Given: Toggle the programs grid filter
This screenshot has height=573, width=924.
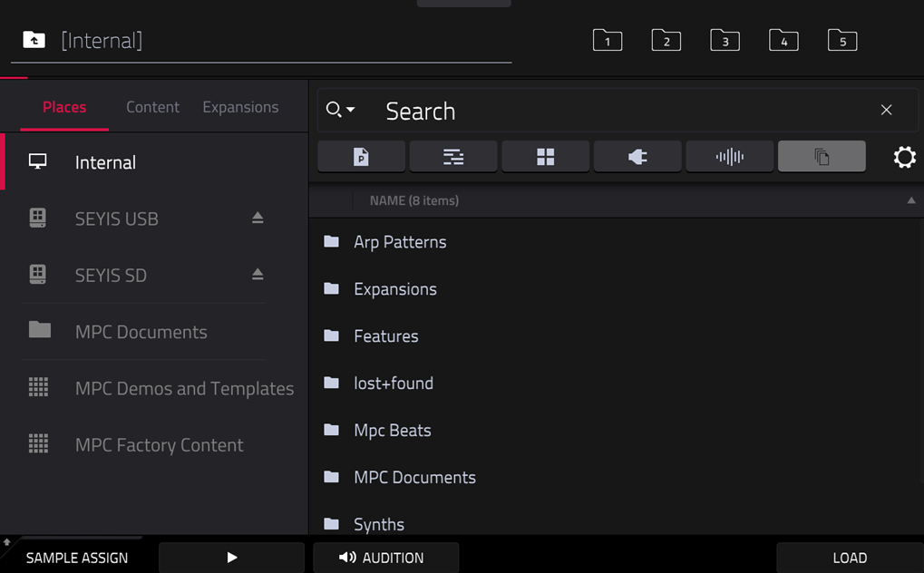Looking at the screenshot, I should [x=546, y=156].
